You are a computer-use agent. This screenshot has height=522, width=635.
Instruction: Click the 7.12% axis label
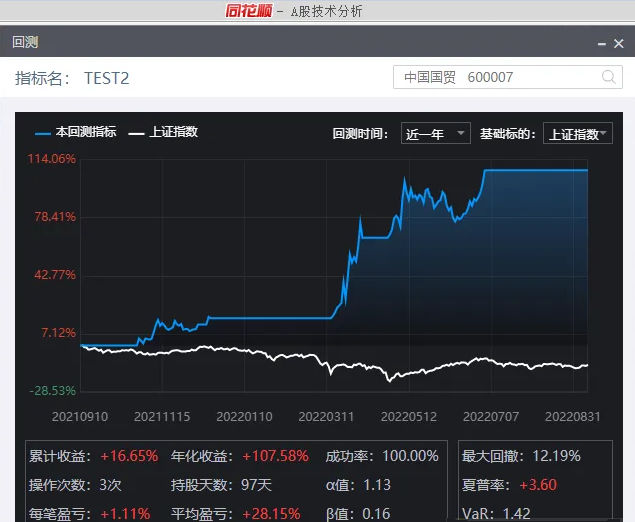(58, 333)
